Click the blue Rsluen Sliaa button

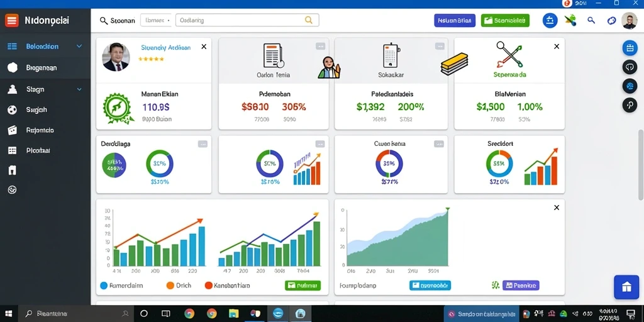pyautogui.click(x=455, y=21)
